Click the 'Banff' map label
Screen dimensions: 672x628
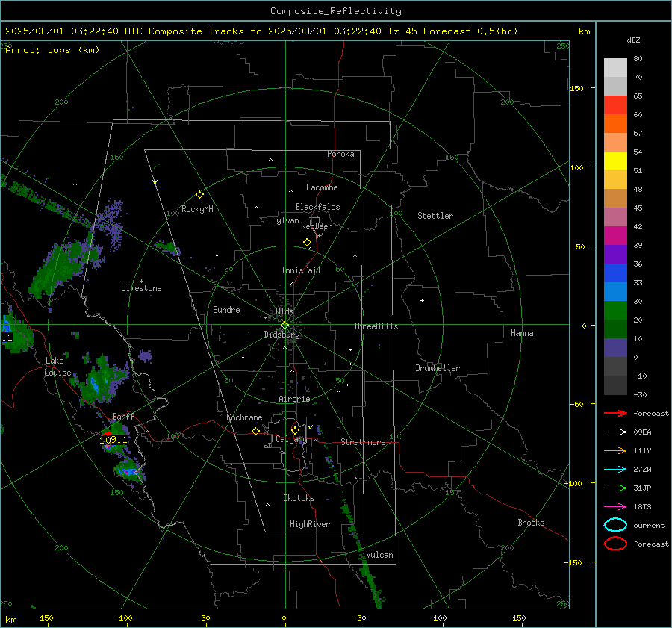click(123, 416)
